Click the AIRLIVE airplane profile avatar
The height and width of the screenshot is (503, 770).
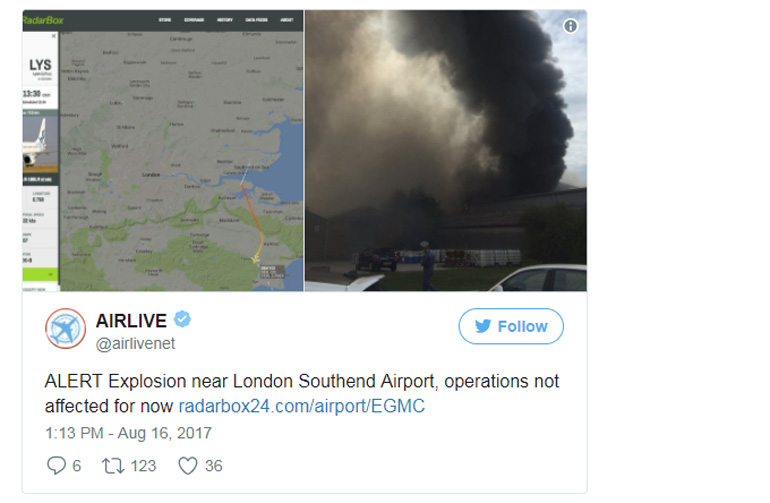click(65, 328)
